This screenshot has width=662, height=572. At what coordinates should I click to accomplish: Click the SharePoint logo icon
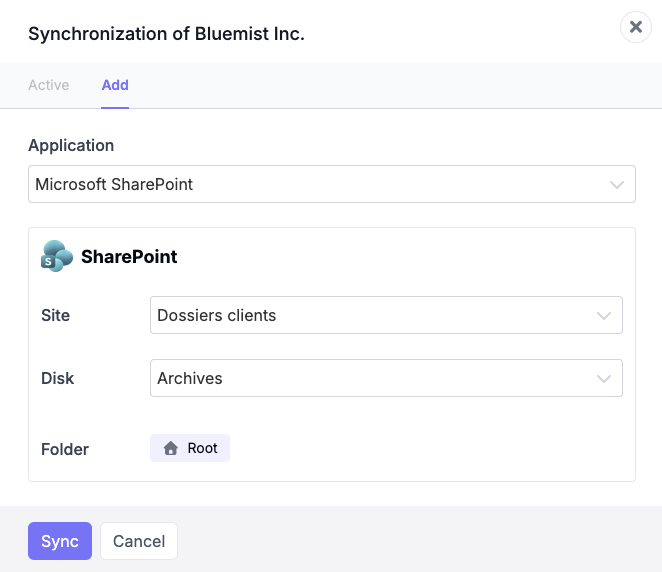tap(57, 256)
